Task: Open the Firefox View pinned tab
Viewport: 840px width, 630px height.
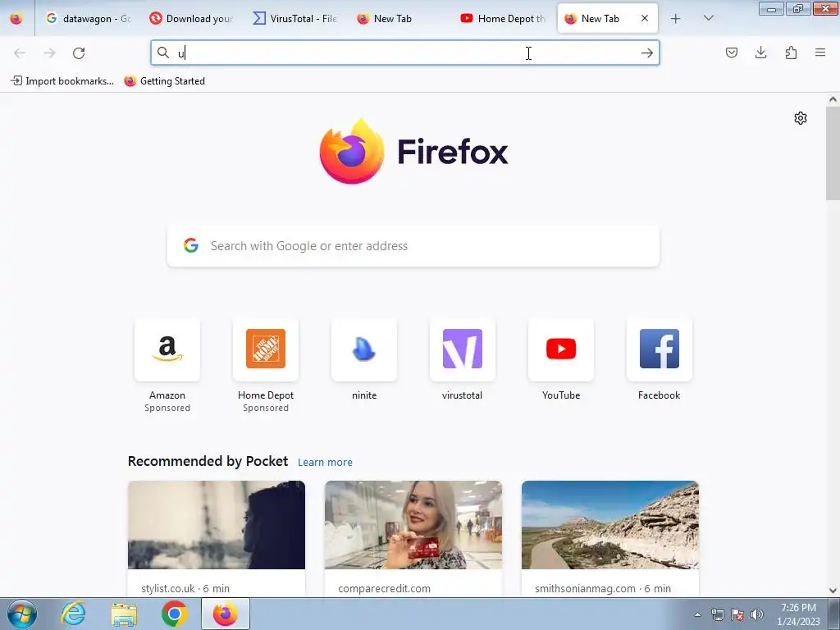Action: (16, 19)
